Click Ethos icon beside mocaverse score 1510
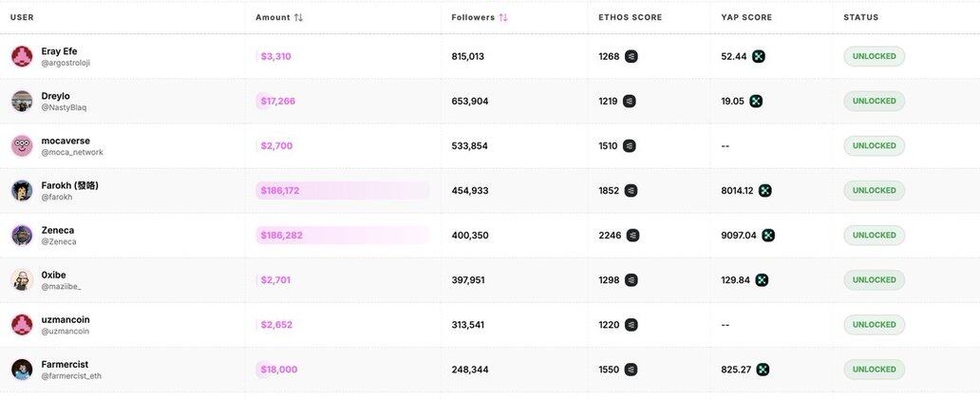The height and width of the screenshot is (400, 980). coord(629,145)
